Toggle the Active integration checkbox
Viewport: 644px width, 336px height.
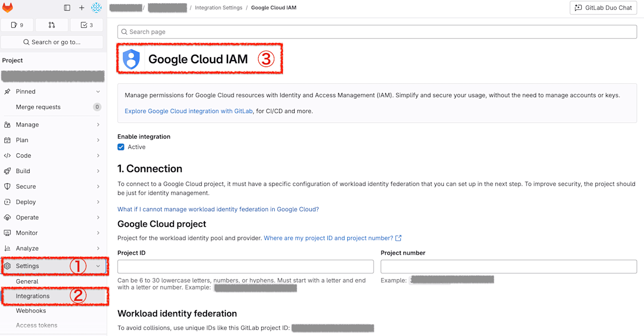coord(121,147)
